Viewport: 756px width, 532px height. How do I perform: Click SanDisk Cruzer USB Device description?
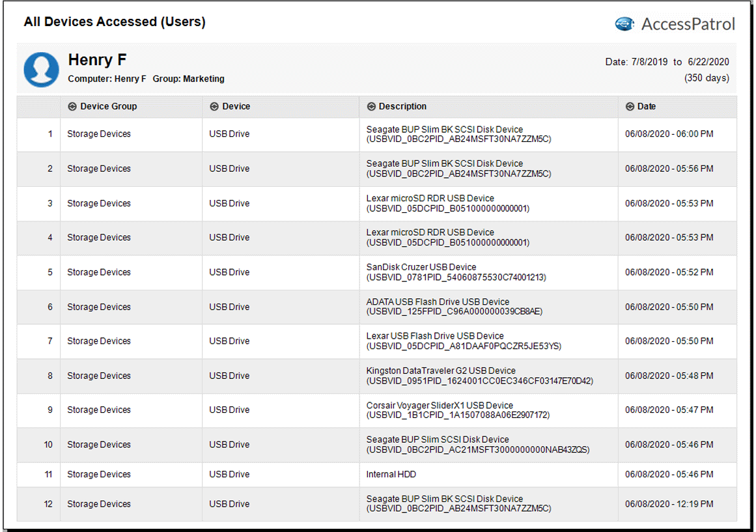click(x=456, y=272)
